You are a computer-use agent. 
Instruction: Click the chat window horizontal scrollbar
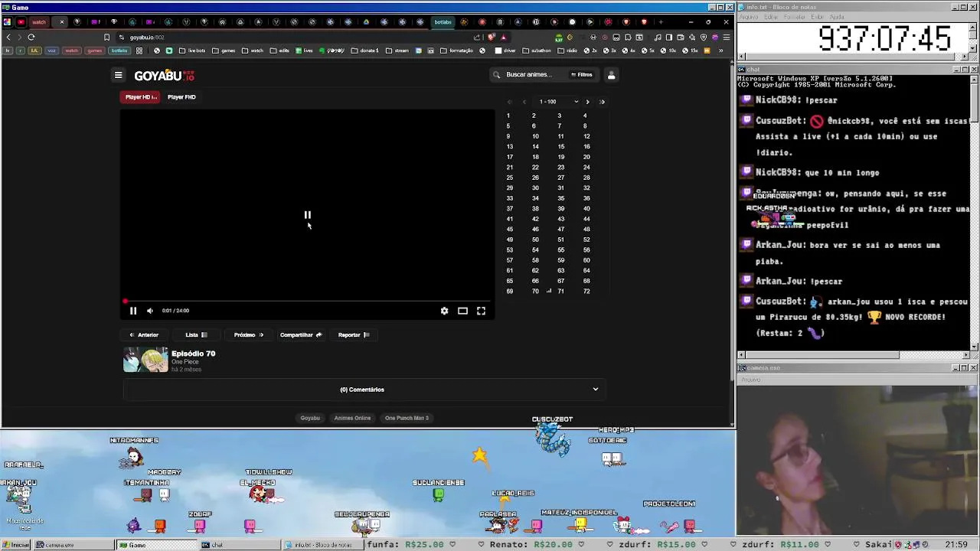854,355
